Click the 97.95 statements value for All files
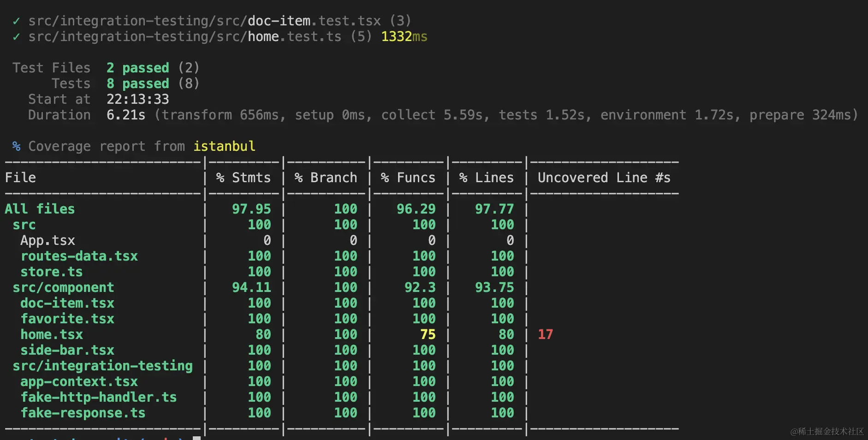Viewport: 868px width, 440px height. click(x=251, y=209)
